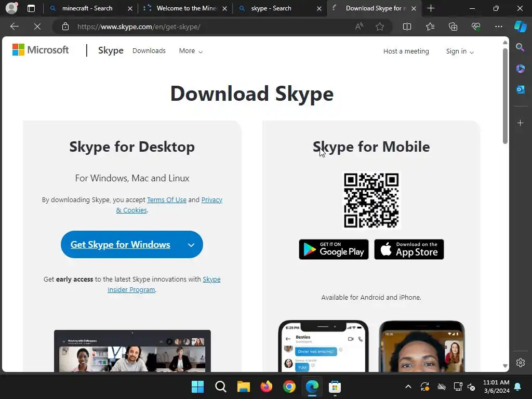Add this page to favorites star
Screen dimensions: 532x399
point(380,26)
